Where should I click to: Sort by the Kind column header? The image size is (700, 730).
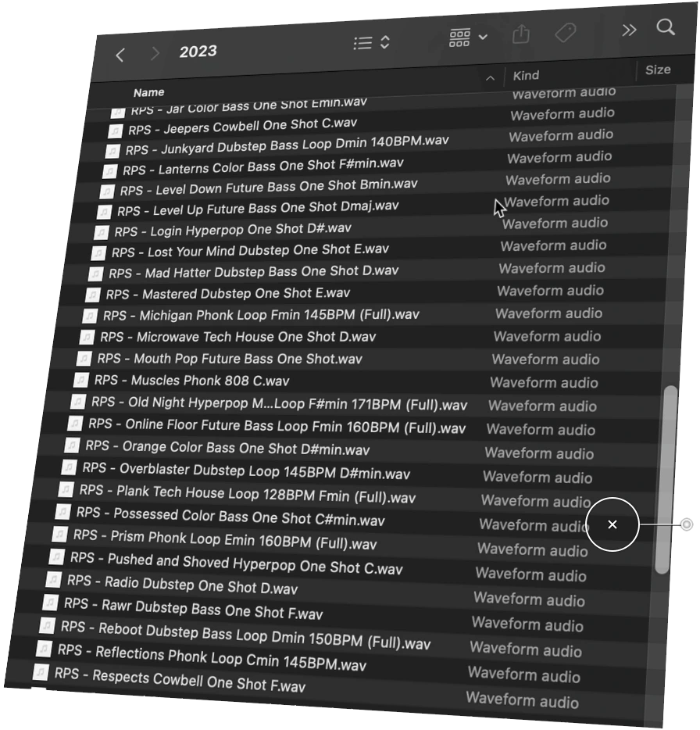click(526, 76)
